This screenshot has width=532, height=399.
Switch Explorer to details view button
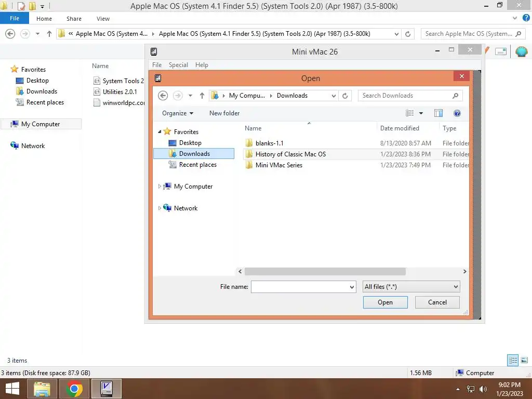[513, 360]
